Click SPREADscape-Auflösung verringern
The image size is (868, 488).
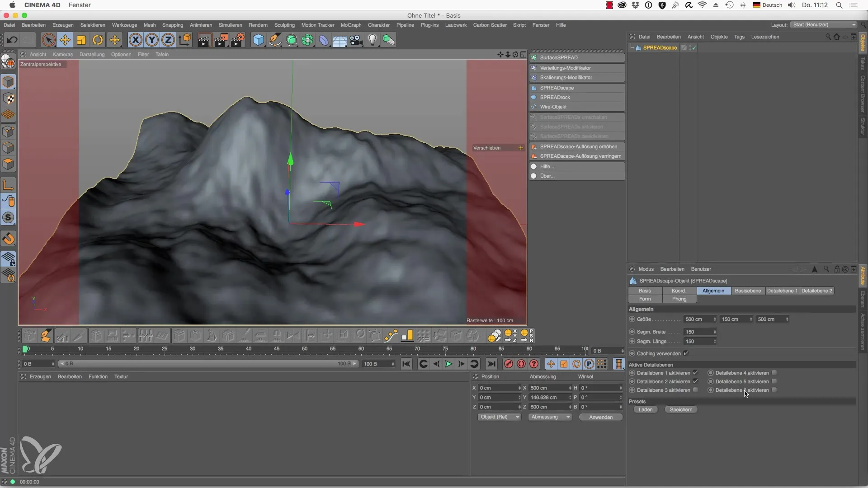coord(577,156)
